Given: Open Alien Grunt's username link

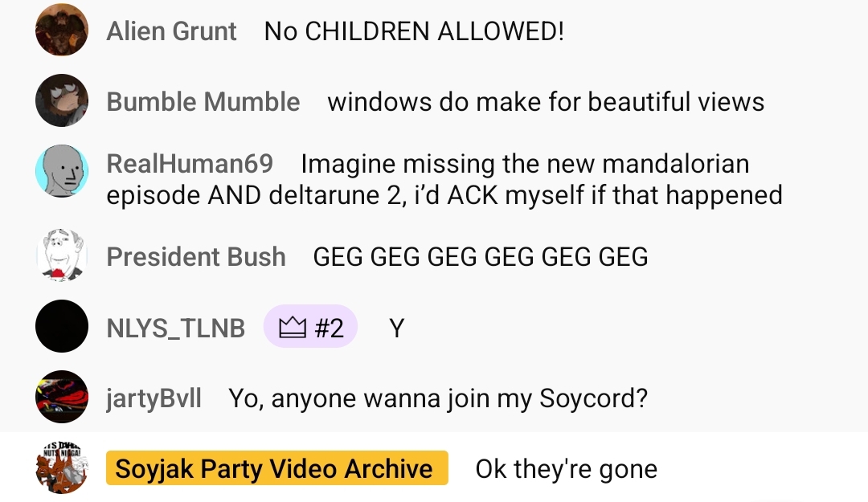Looking at the screenshot, I should pyautogui.click(x=171, y=31).
